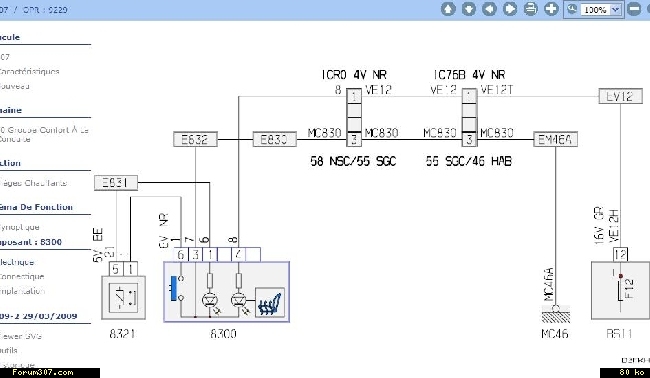Select the E830 splice box
The height and width of the screenshot is (378, 650).
(x=275, y=139)
